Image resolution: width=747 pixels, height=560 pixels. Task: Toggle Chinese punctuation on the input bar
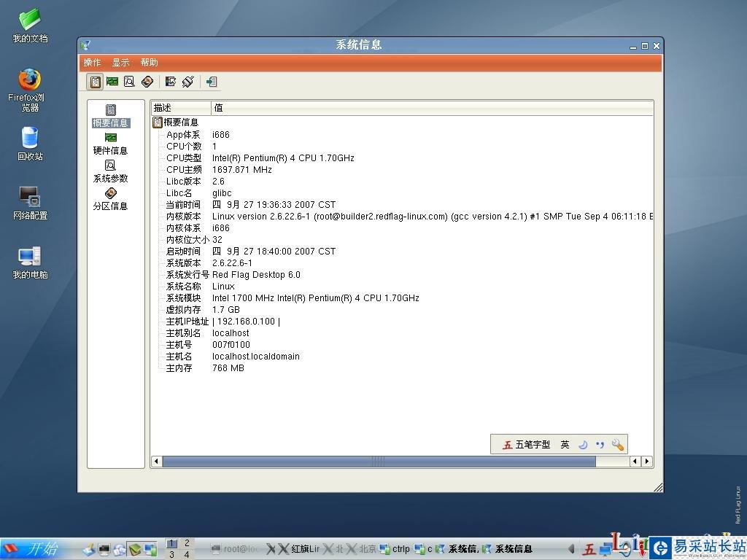[x=600, y=444]
